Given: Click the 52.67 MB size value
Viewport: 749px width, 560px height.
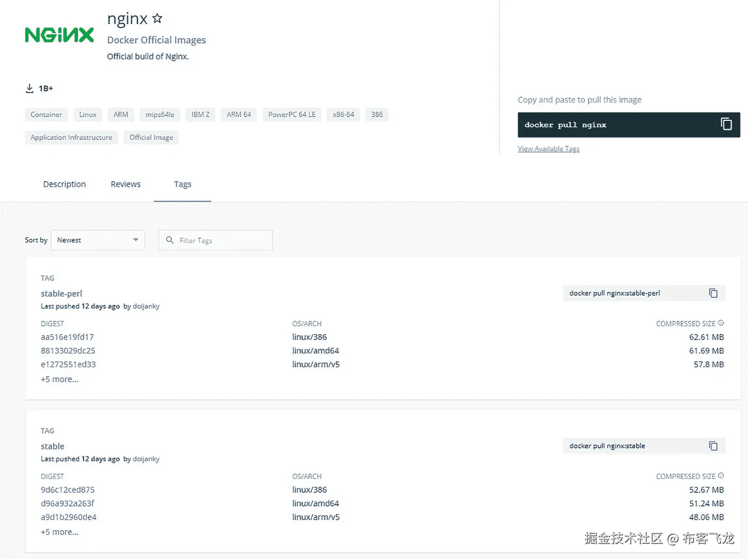Looking at the screenshot, I should [706, 490].
